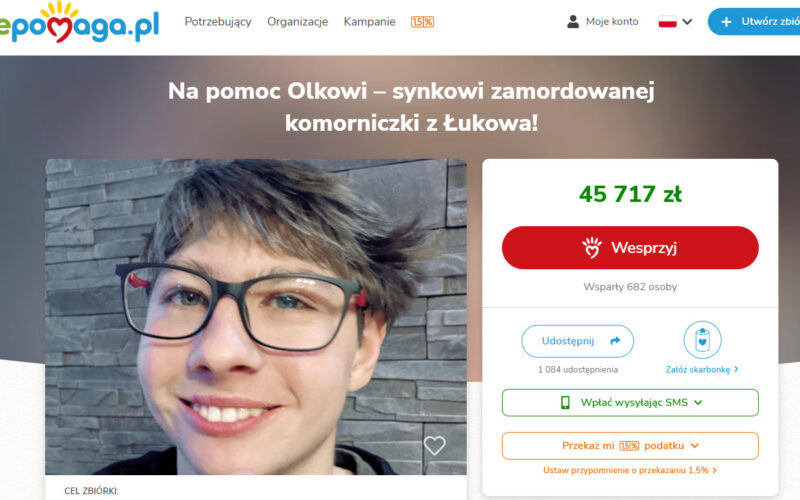The image size is (800, 500).
Task: Click the plus icon on Utwórz zbiórkę
Action: tap(726, 22)
